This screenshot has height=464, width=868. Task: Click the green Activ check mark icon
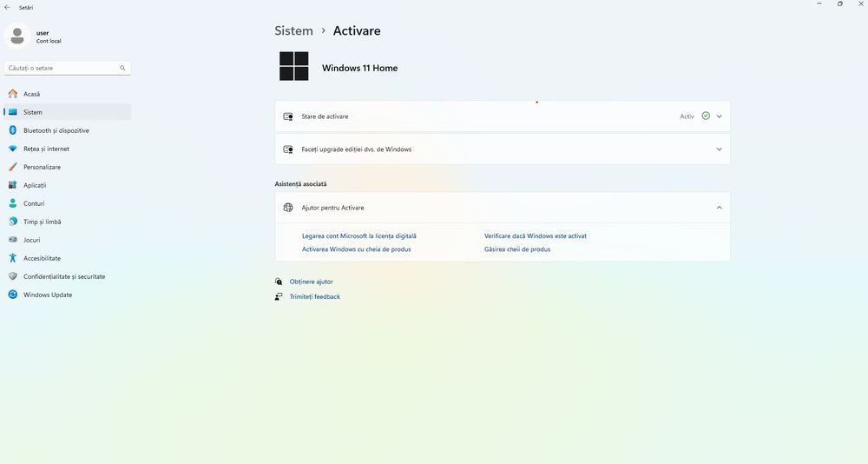click(706, 116)
